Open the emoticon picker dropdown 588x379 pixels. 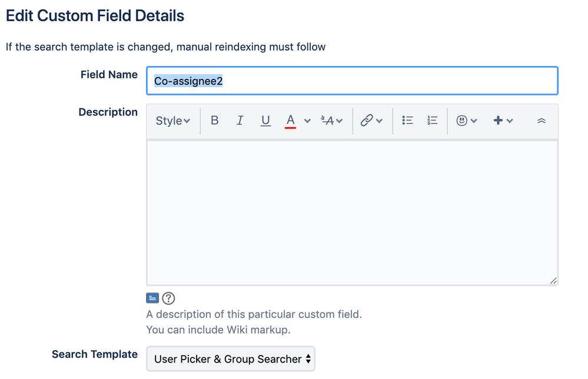[x=466, y=120]
